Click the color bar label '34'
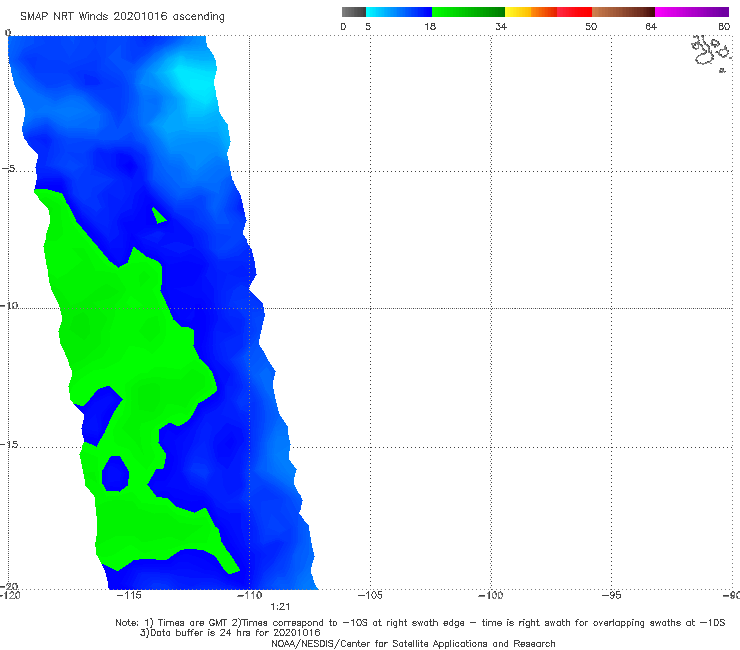The height and width of the screenshot is (650, 740). 501,26
